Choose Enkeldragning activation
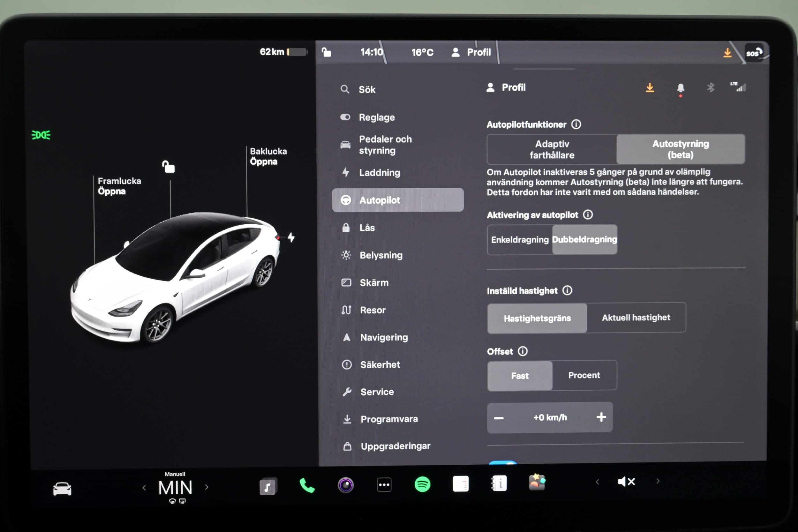The height and width of the screenshot is (532, 798). [520, 240]
